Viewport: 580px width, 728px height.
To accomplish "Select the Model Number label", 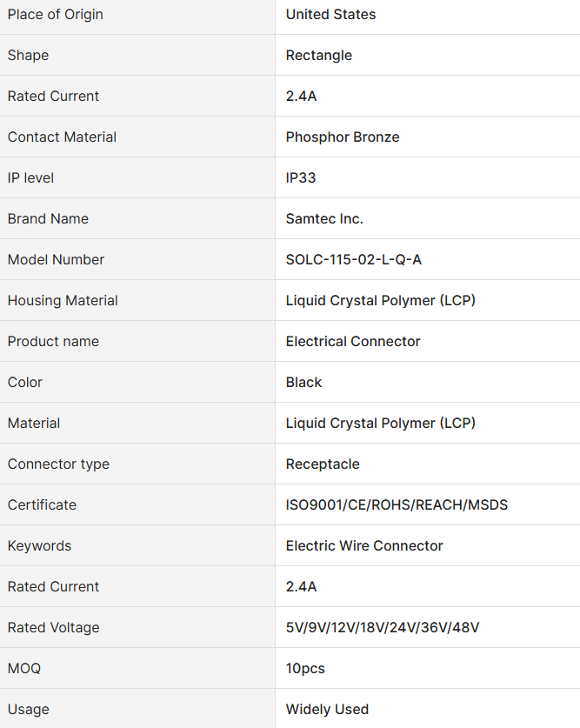I will point(56,259).
